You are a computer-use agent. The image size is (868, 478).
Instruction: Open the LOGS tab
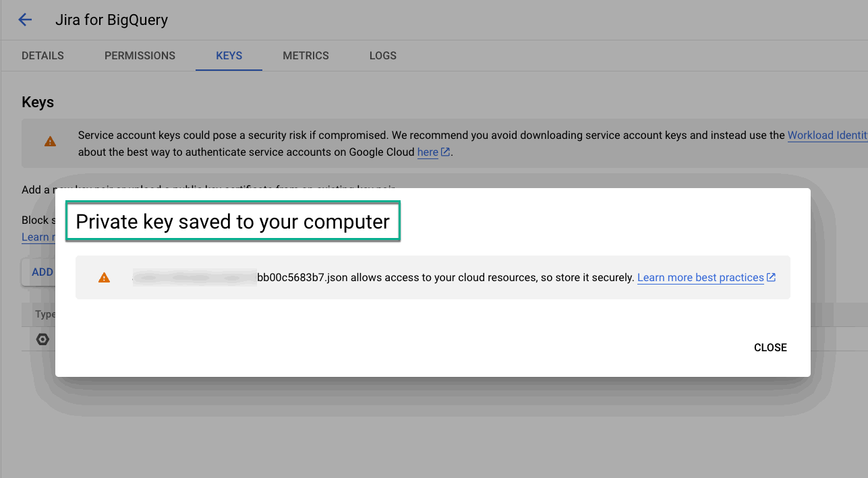pyautogui.click(x=382, y=55)
